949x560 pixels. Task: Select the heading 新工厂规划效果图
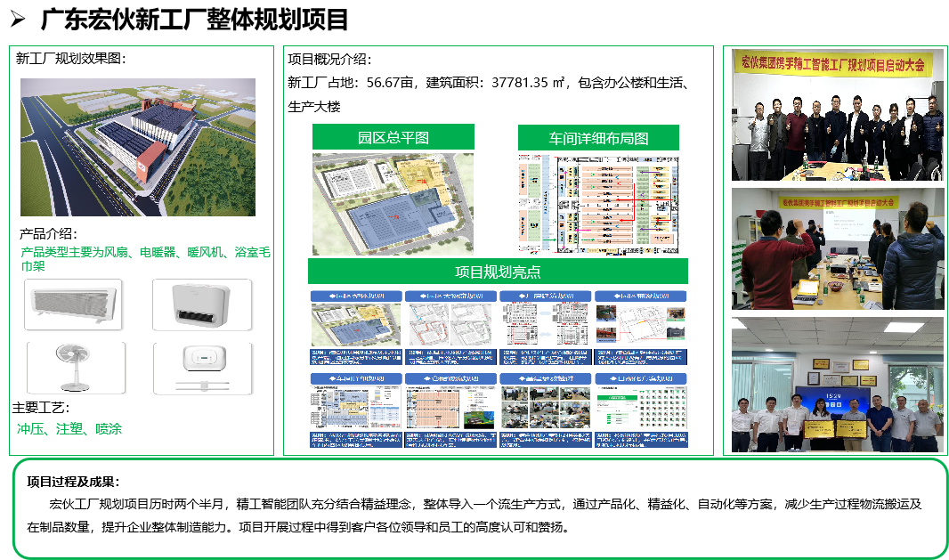(71, 59)
